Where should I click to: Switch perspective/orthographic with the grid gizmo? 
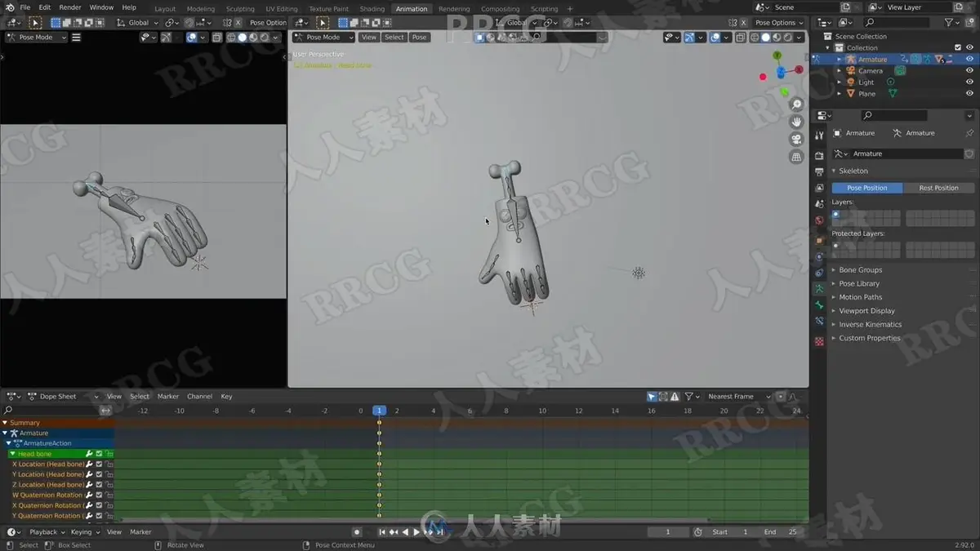[797, 157]
